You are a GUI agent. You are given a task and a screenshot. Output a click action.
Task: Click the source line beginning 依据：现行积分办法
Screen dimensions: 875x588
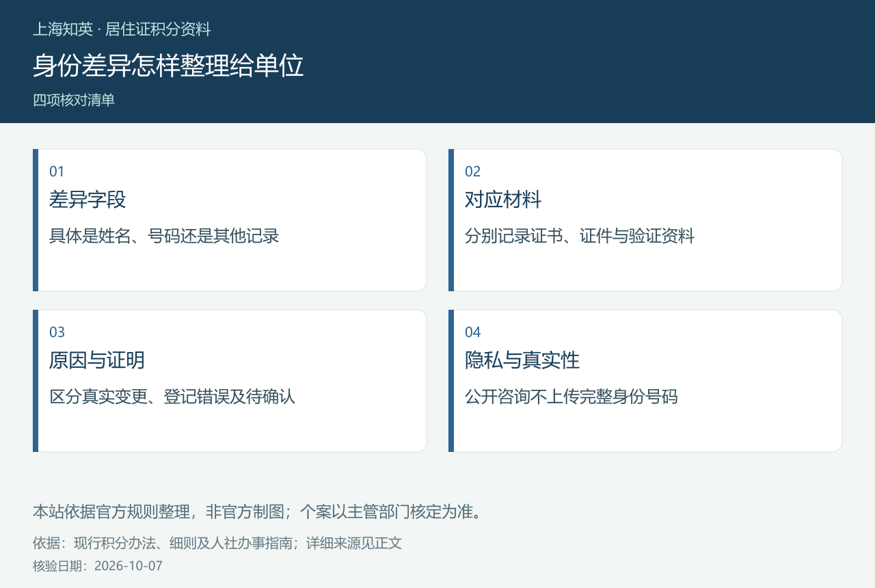[217, 544]
